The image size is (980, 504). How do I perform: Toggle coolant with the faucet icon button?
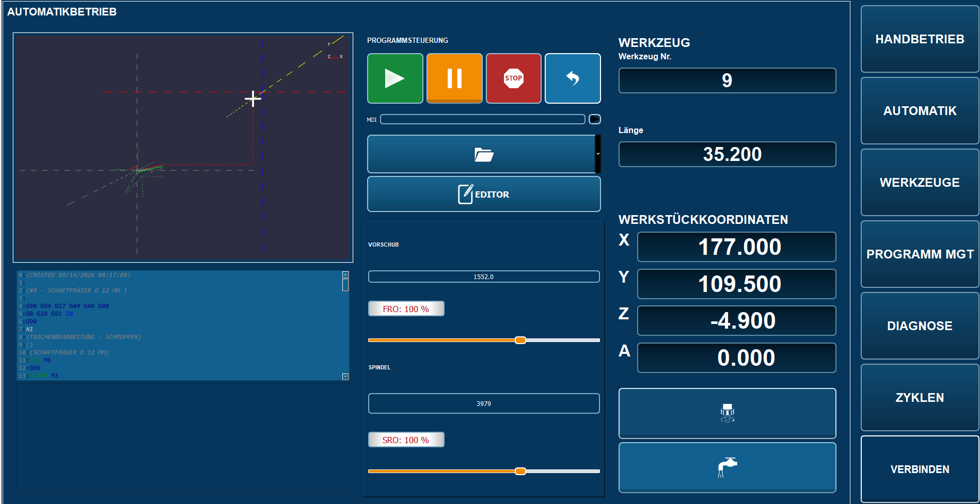click(727, 467)
